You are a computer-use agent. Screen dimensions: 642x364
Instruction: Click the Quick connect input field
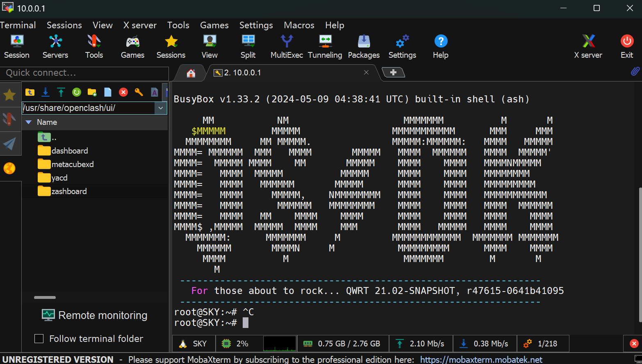pos(84,73)
